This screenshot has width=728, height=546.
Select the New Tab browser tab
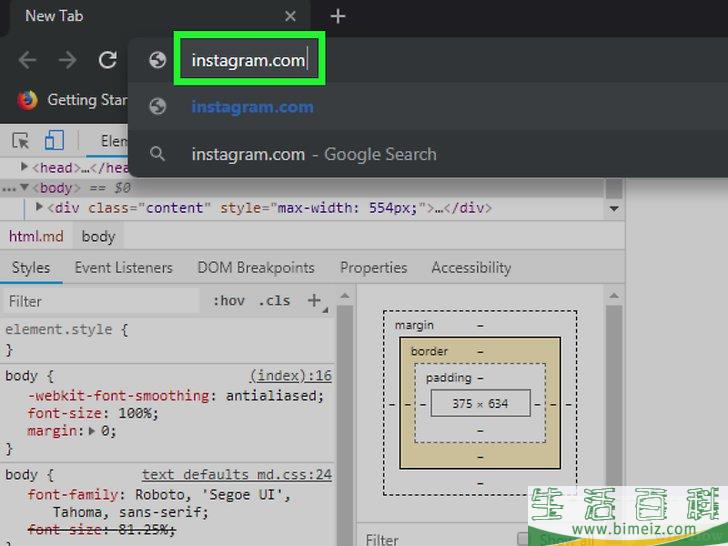click(x=158, y=17)
